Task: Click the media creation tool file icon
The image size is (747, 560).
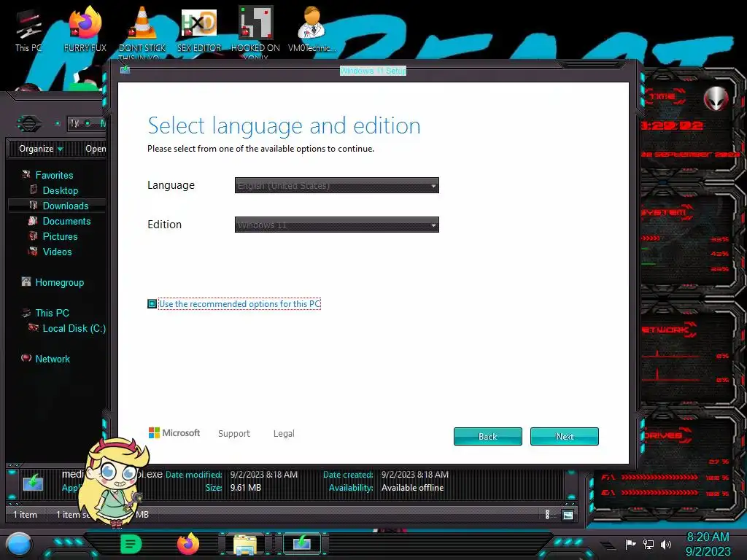Action: 33,483
